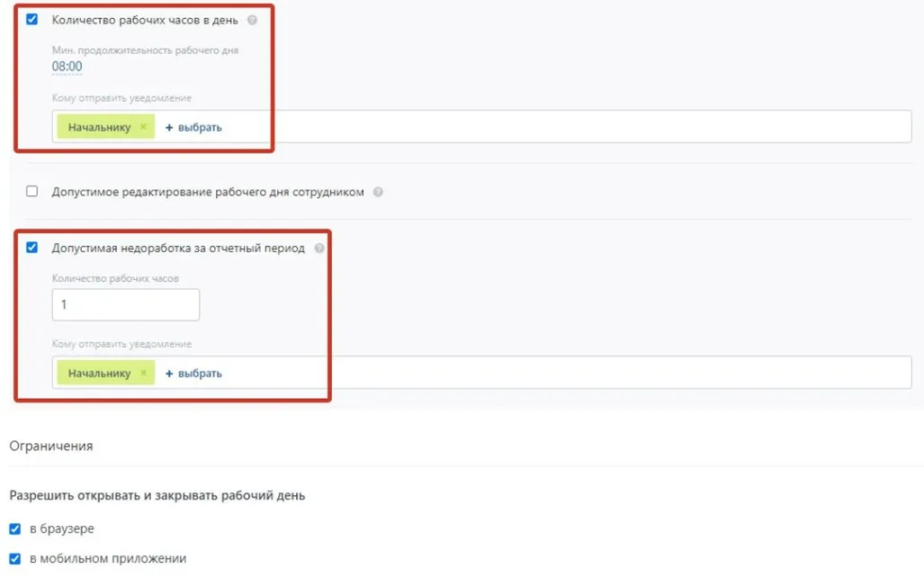
Task: Show help tooltip for editing working day option
Action: [x=378, y=192]
